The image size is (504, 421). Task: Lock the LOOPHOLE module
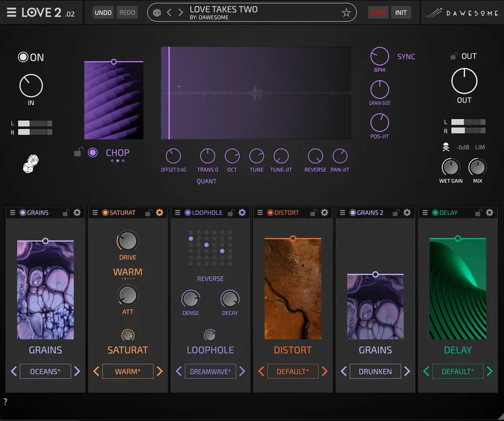tap(231, 213)
